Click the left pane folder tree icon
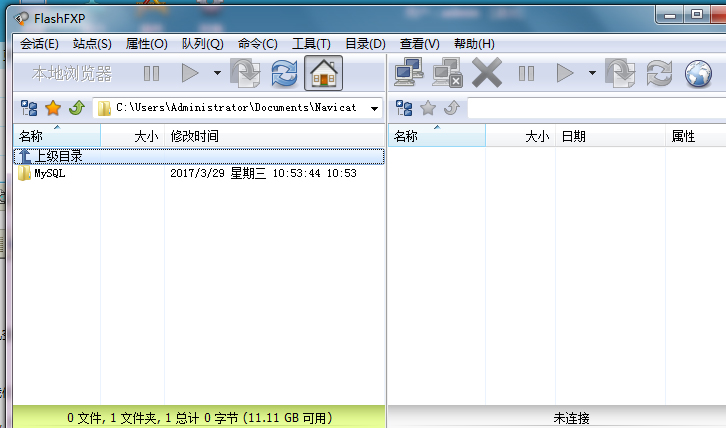This screenshot has height=428, width=726. coord(29,108)
